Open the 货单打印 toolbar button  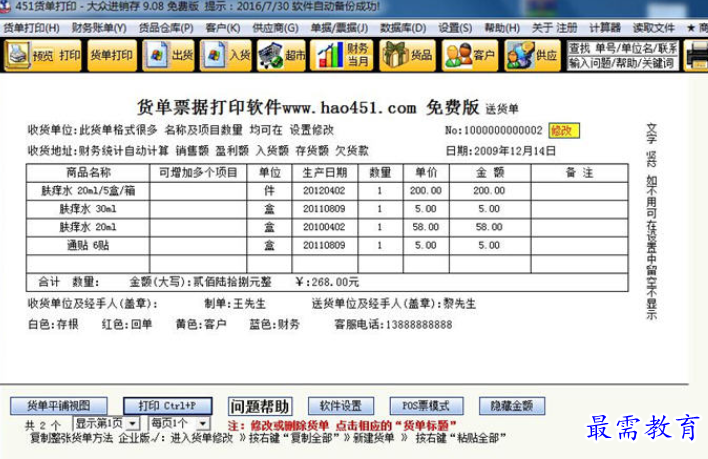coord(112,56)
